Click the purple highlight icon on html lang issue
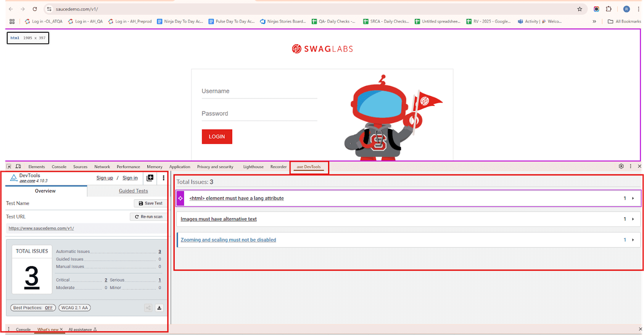Image resolution: width=644 pixels, height=335 pixels. (180, 198)
